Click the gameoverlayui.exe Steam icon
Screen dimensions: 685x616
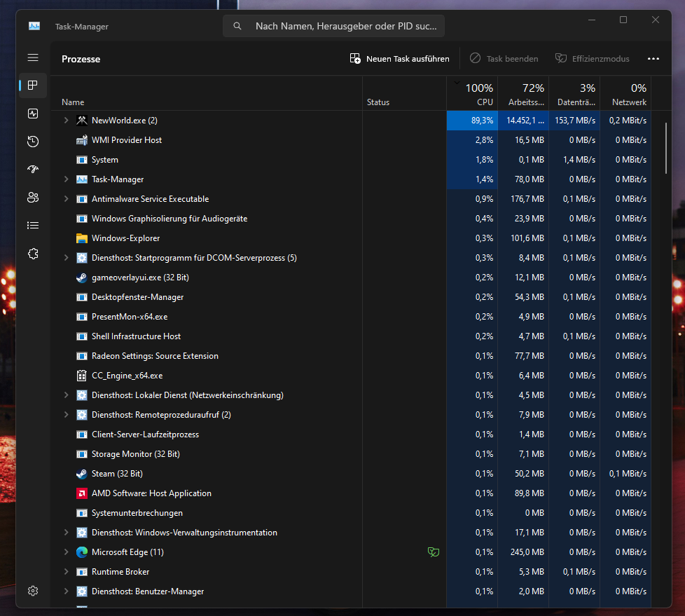coord(82,278)
